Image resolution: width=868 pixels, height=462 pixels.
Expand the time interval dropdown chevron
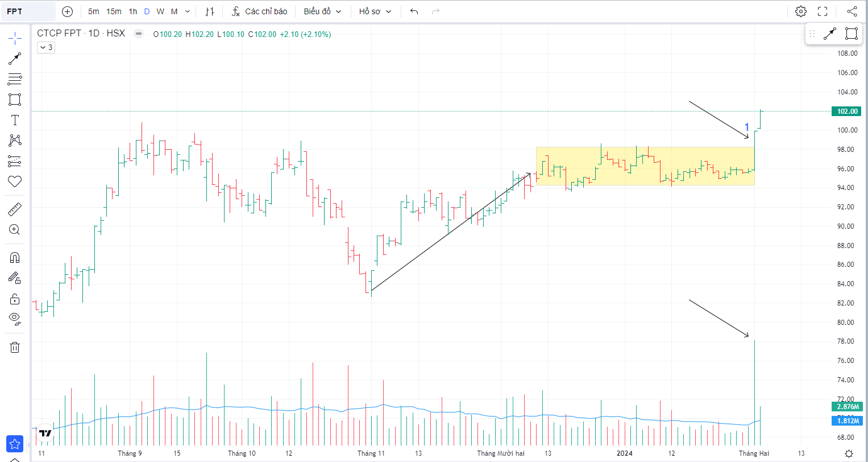188,11
